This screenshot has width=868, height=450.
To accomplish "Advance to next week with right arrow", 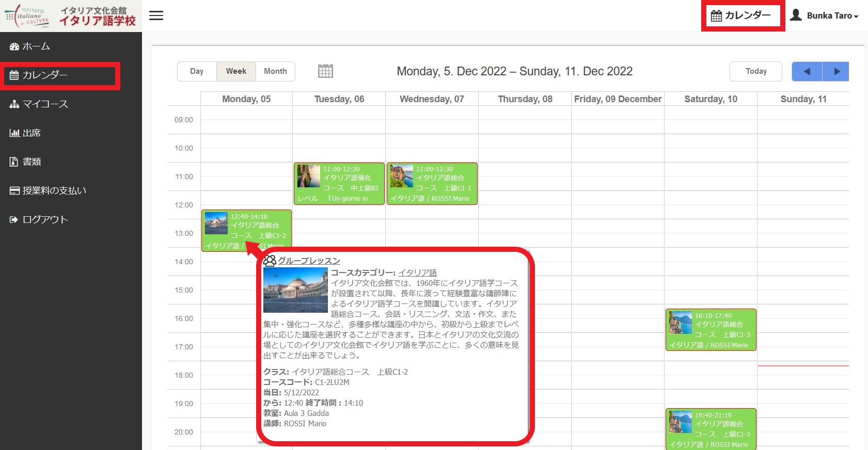I will (836, 71).
